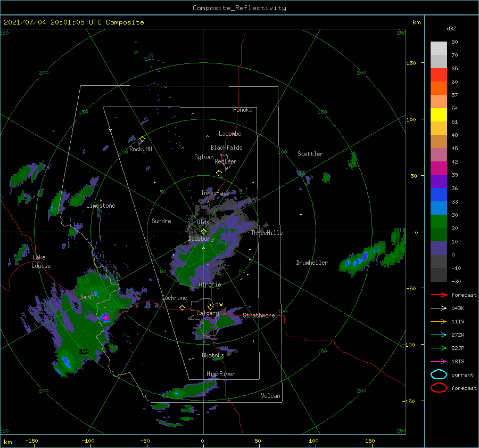The height and width of the screenshot is (448, 479).
Task: Click the Okotoks city label
Action: pos(213,355)
